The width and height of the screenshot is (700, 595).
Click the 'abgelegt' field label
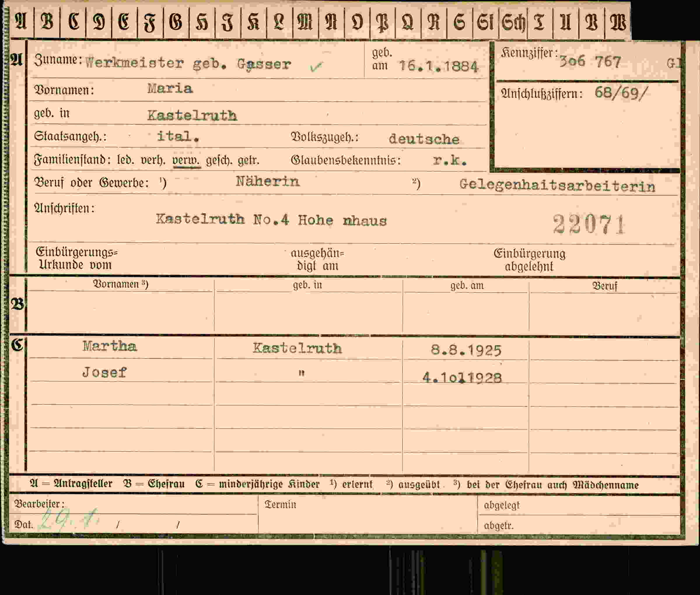coord(502,505)
